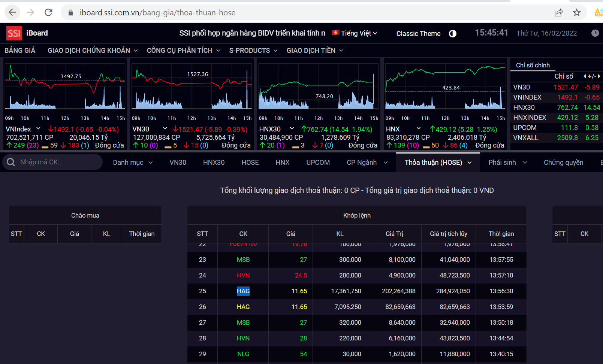Switch to the HOSE tab
This screenshot has width=603, height=364.
point(250,163)
